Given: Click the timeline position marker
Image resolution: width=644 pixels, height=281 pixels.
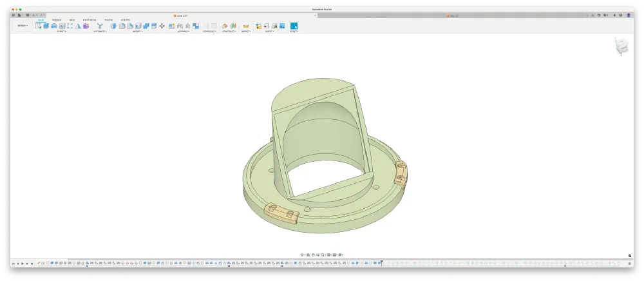Looking at the screenshot, I should point(381,262).
